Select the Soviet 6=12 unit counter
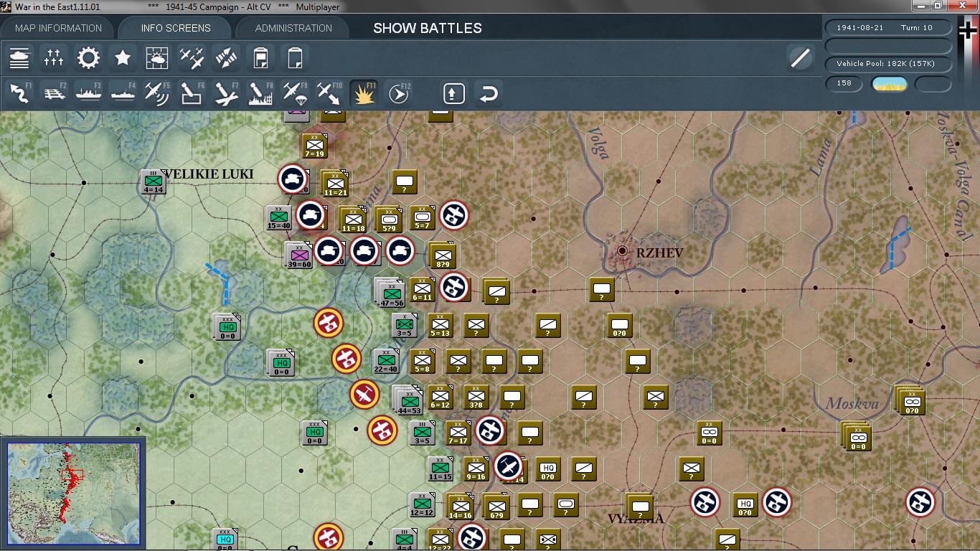 (440, 397)
